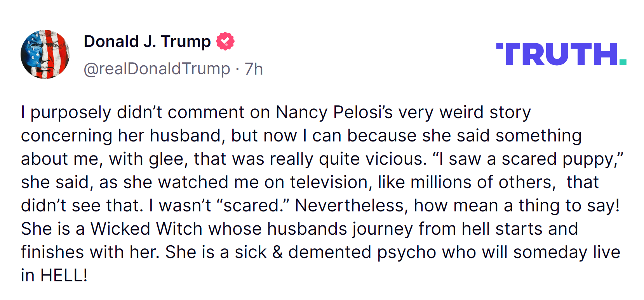Click the TRUTH logo
This screenshot has height=300, width=644.
click(557, 54)
